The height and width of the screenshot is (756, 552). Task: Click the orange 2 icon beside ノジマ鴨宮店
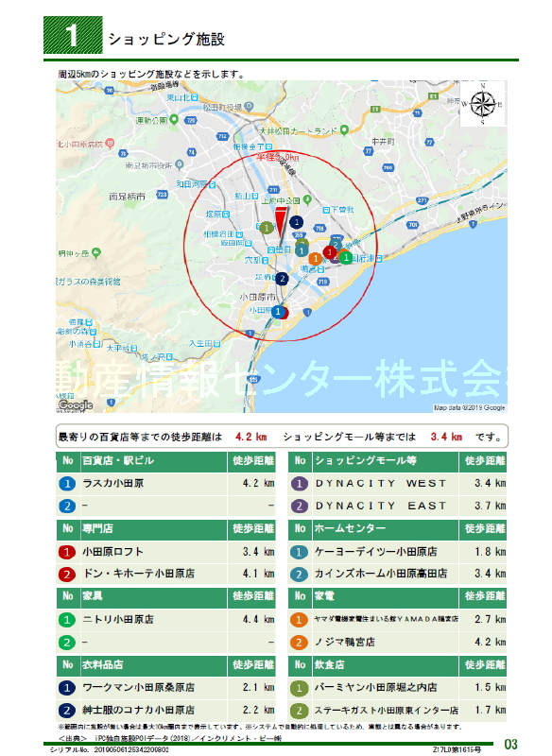pos(299,643)
